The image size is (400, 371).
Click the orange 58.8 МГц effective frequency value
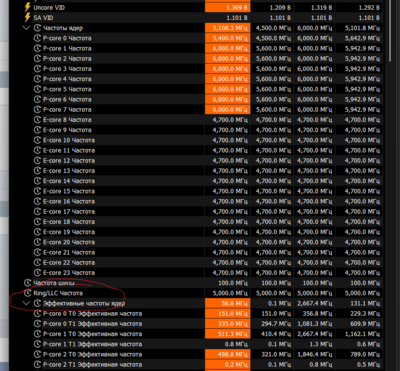click(228, 303)
